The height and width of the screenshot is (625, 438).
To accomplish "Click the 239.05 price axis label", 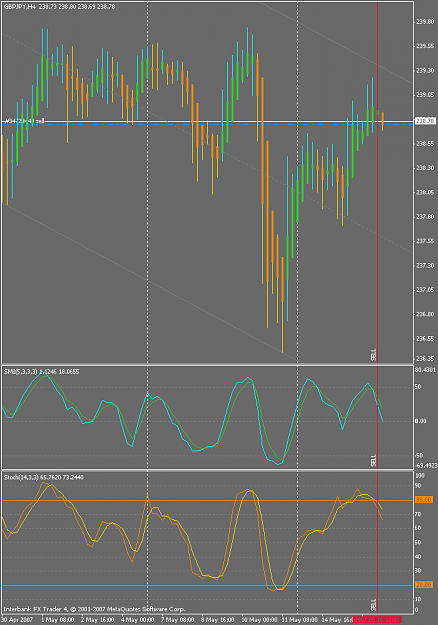I will pyautogui.click(x=425, y=94).
